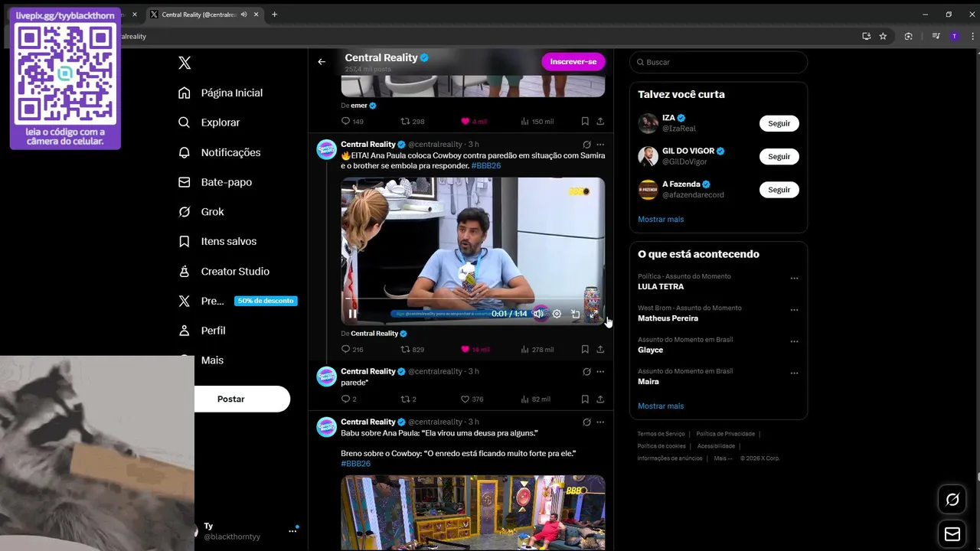Open more options on the parede* post
The width and height of the screenshot is (980, 551).
[600, 371]
